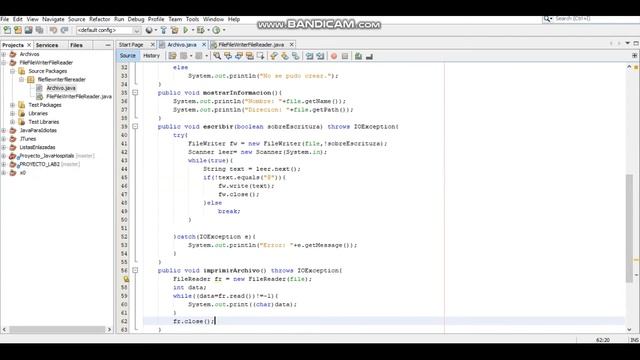640x360 pixels.
Task: Click Stop Macro Recording icon
Action: (x=345, y=56)
